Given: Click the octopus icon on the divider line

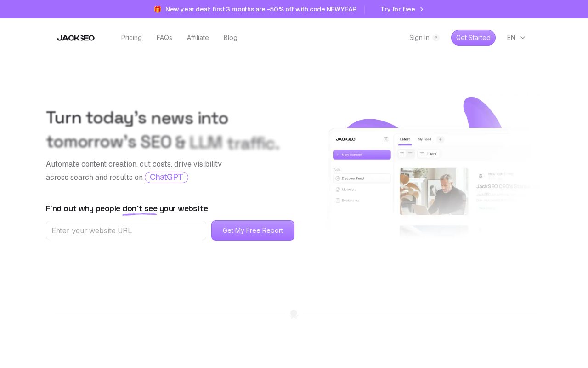Looking at the screenshot, I should click(294, 314).
